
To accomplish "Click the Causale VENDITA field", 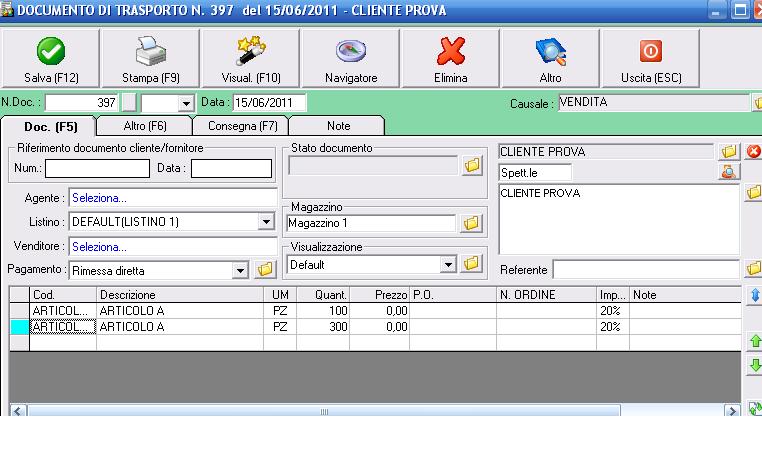I will tap(654, 102).
